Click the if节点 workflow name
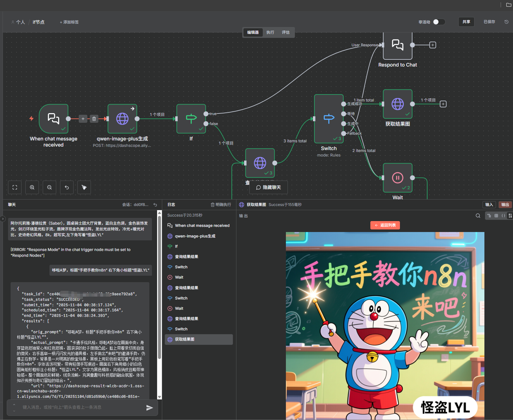 click(x=39, y=22)
